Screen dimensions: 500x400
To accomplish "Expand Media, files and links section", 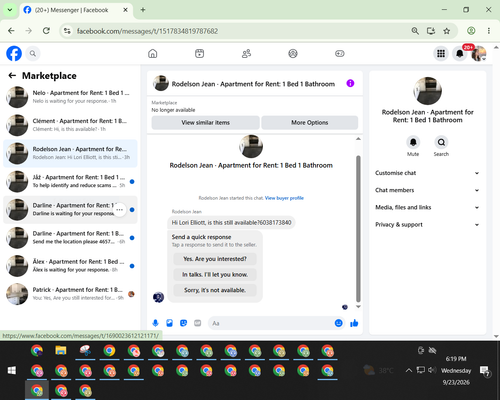I will click(x=427, y=207).
